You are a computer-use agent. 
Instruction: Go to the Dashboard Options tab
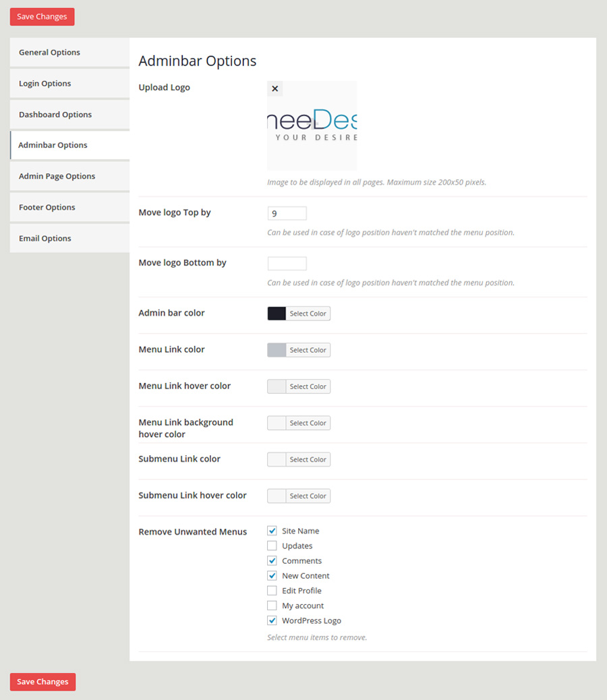[69, 114]
